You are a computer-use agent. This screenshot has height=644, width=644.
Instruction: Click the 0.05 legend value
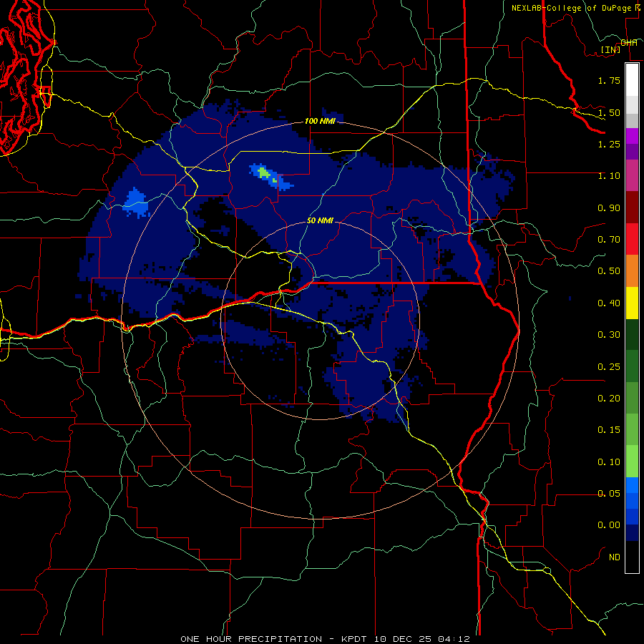(x=609, y=494)
